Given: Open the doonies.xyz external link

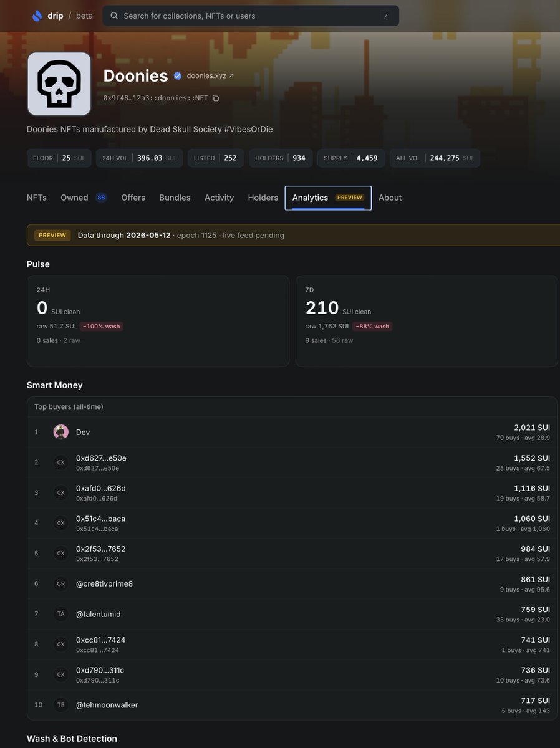Looking at the screenshot, I should [210, 75].
